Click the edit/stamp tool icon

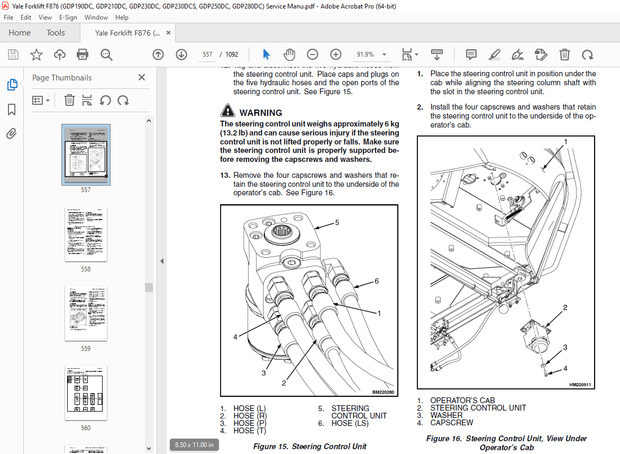(x=541, y=55)
